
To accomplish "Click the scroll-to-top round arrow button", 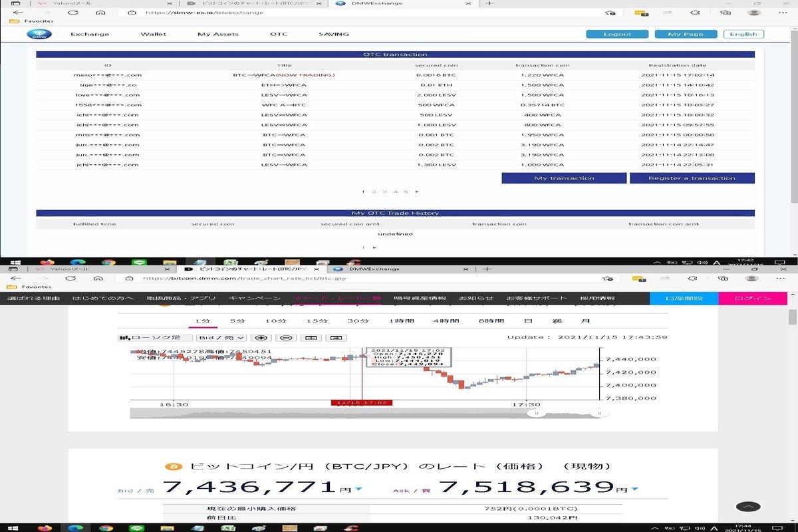I will click(x=748, y=507).
